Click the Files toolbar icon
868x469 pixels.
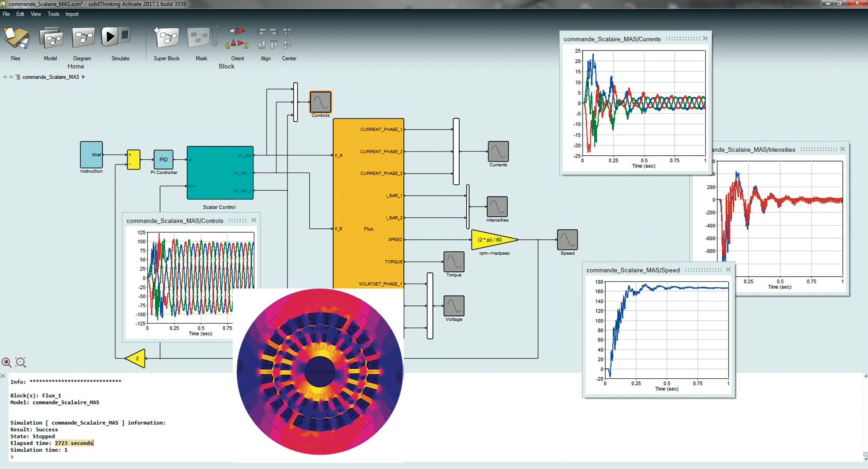pyautogui.click(x=16, y=38)
